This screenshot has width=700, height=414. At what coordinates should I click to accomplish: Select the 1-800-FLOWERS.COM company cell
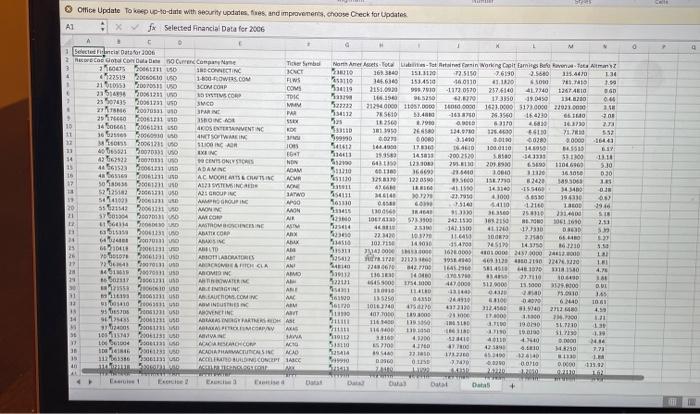(240, 79)
